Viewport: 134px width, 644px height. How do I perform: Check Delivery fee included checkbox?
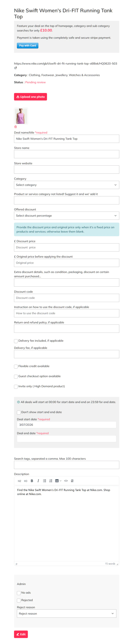click(x=16, y=341)
